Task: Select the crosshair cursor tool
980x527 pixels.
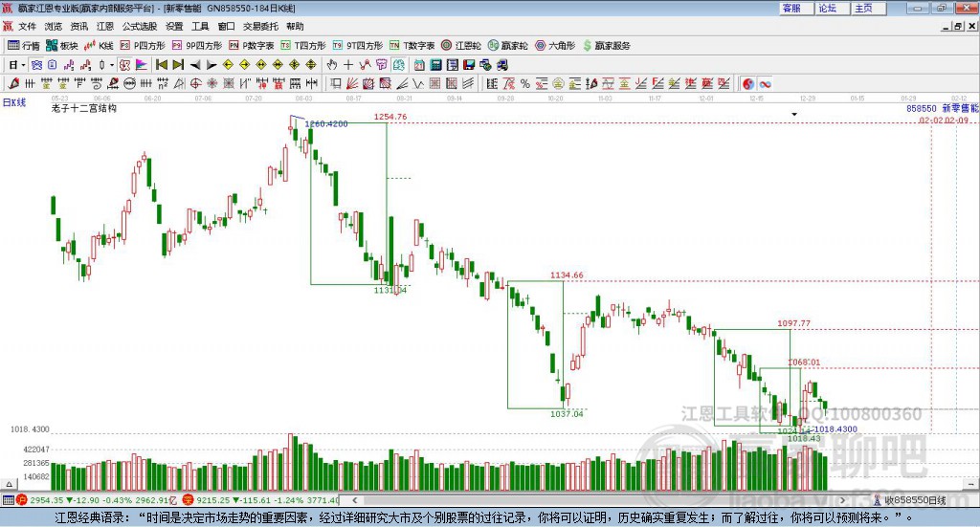Action: click(x=348, y=65)
